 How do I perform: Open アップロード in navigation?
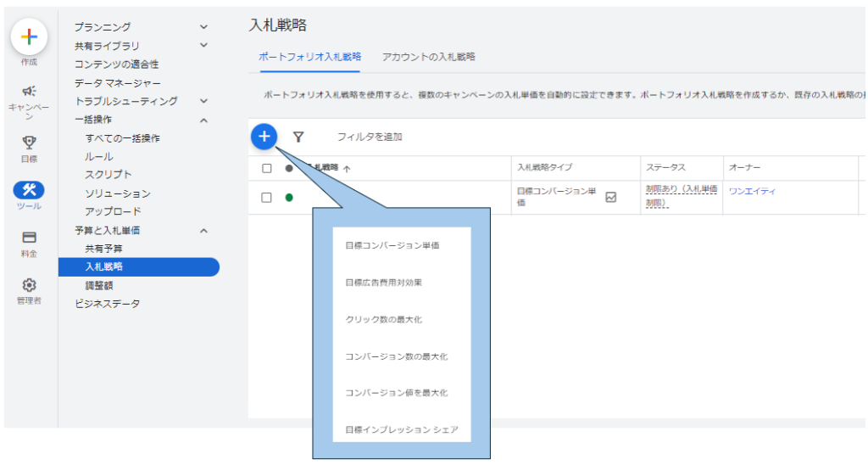coord(113,211)
